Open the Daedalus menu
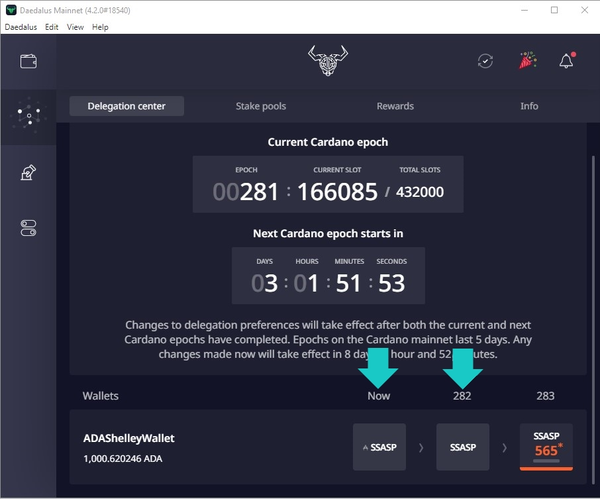The image size is (600, 499). tap(21, 27)
